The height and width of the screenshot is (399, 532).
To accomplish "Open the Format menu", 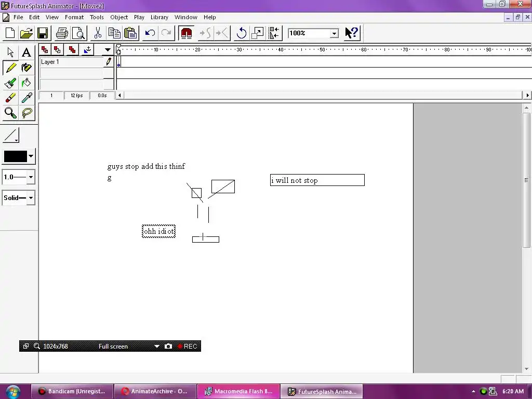I will click(x=74, y=17).
